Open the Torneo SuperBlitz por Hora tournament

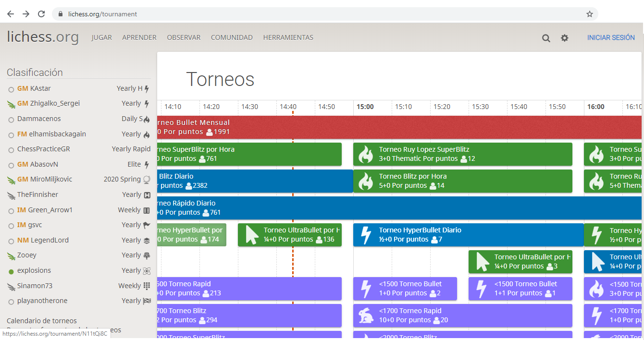click(x=249, y=154)
